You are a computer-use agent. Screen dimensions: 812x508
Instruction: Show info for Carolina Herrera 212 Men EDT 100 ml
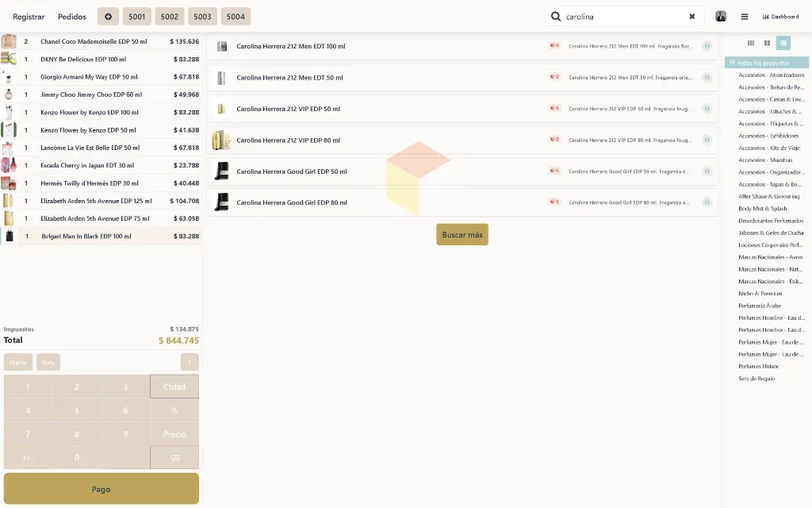[707, 46]
